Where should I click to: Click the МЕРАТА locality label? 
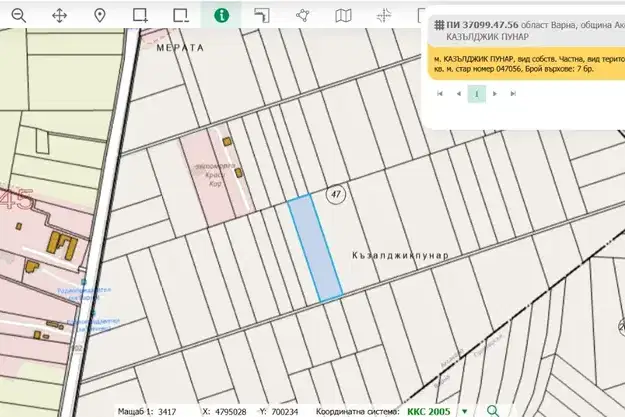coord(180,48)
